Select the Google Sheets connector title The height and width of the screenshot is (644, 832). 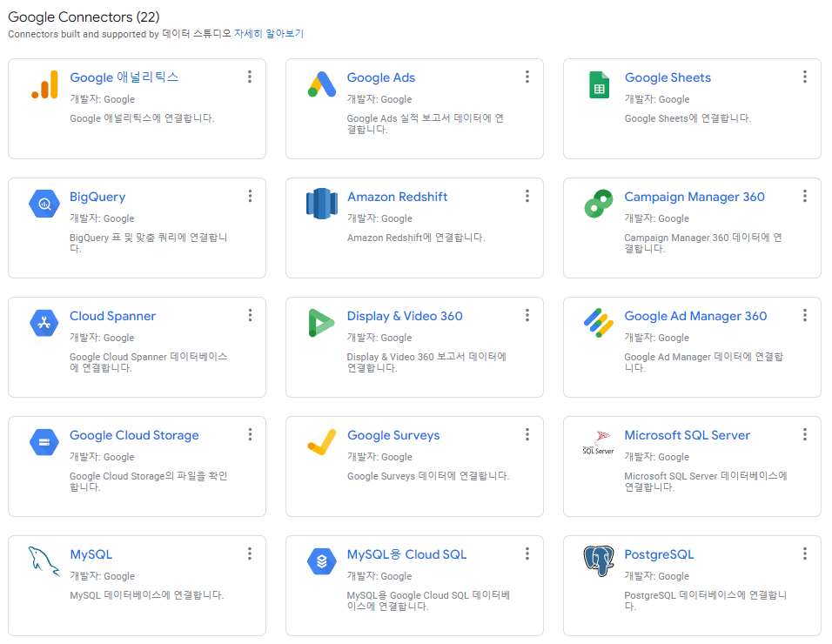click(x=668, y=77)
